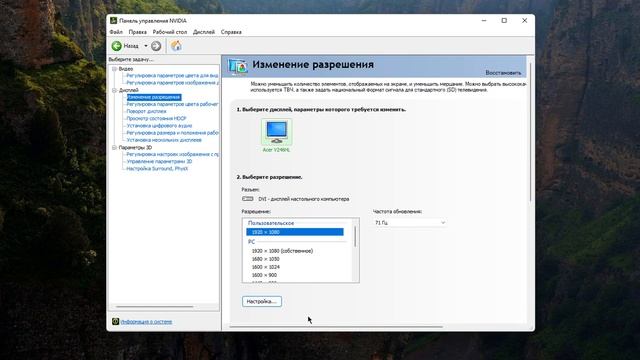Select the custom 1920 × 1080 resolution
This screenshot has height=360, width=640.
[295, 232]
